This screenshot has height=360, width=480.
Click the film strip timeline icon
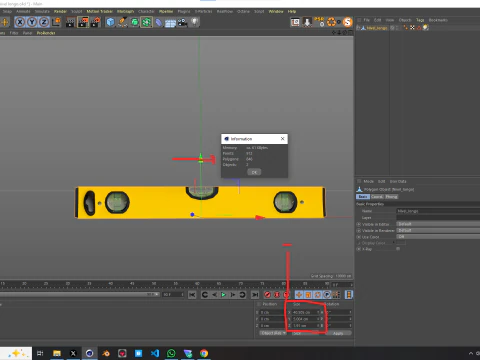pos(349,295)
